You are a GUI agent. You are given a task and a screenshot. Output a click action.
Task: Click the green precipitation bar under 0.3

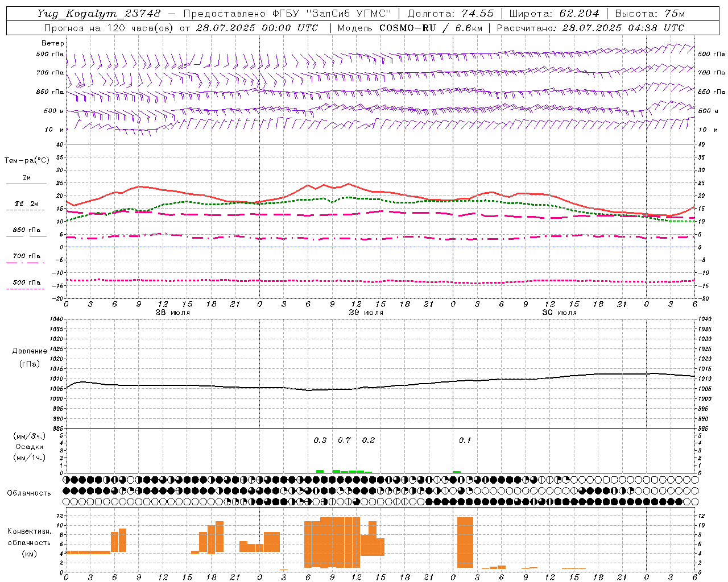click(x=320, y=471)
